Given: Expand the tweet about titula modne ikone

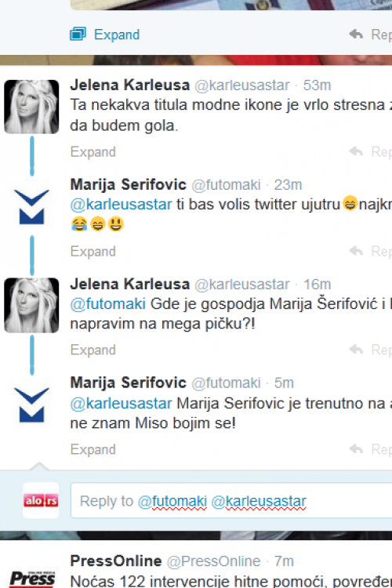Looking at the screenshot, I should click(93, 152).
